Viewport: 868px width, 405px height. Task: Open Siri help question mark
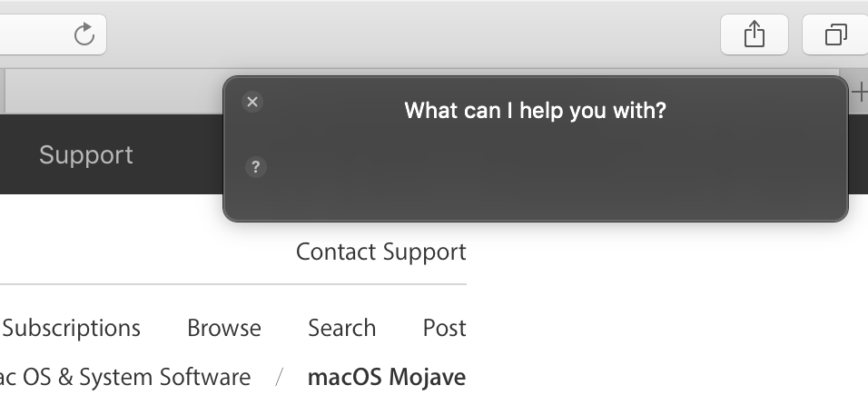coord(256,167)
